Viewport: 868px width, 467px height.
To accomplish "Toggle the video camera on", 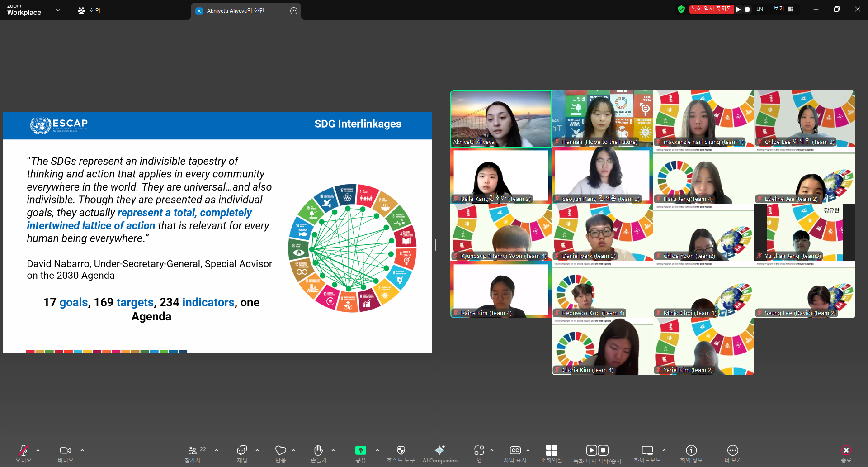I will (65, 450).
